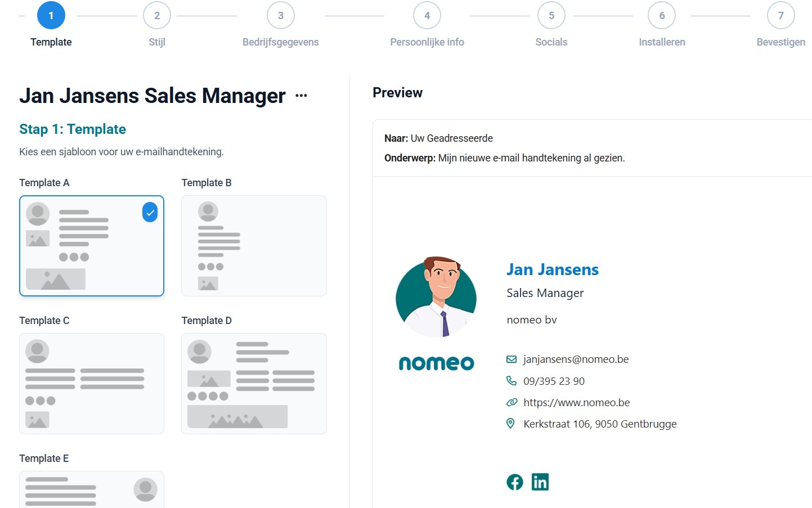This screenshot has height=508, width=812.
Task: Click the name Jan Jansens in the preview
Action: pos(553,269)
